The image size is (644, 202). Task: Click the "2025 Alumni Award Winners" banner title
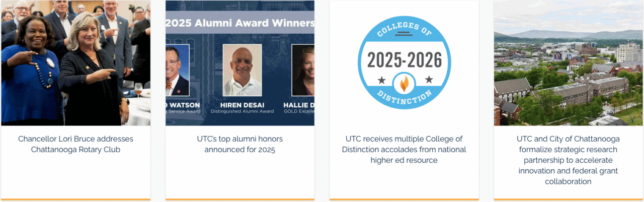(x=240, y=23)
